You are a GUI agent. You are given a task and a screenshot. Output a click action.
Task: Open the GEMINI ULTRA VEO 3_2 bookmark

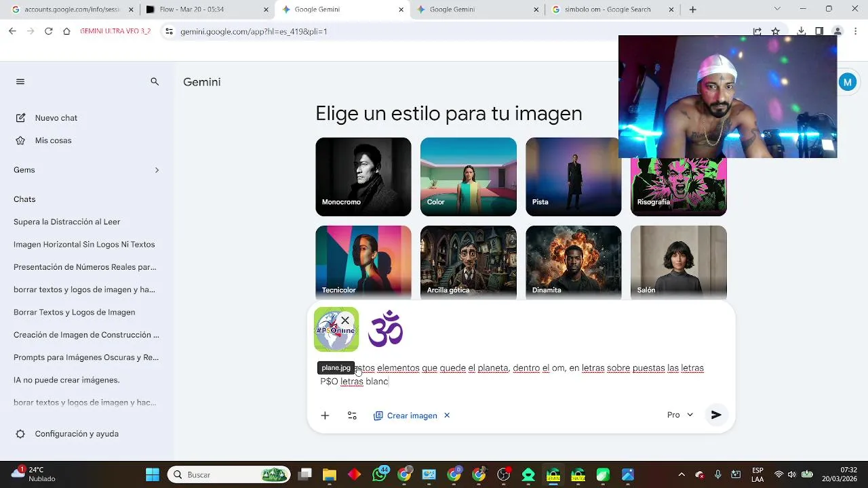point(115,31)
